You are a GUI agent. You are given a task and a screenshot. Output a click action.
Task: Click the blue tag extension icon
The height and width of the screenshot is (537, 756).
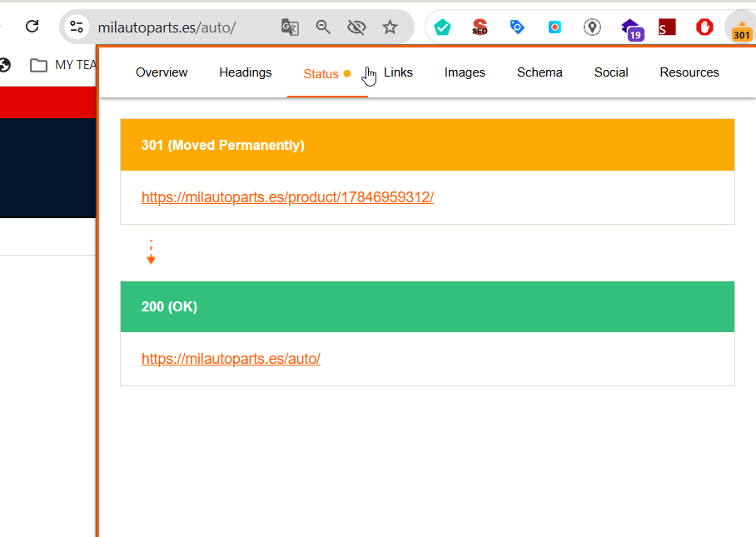[517, 27]
